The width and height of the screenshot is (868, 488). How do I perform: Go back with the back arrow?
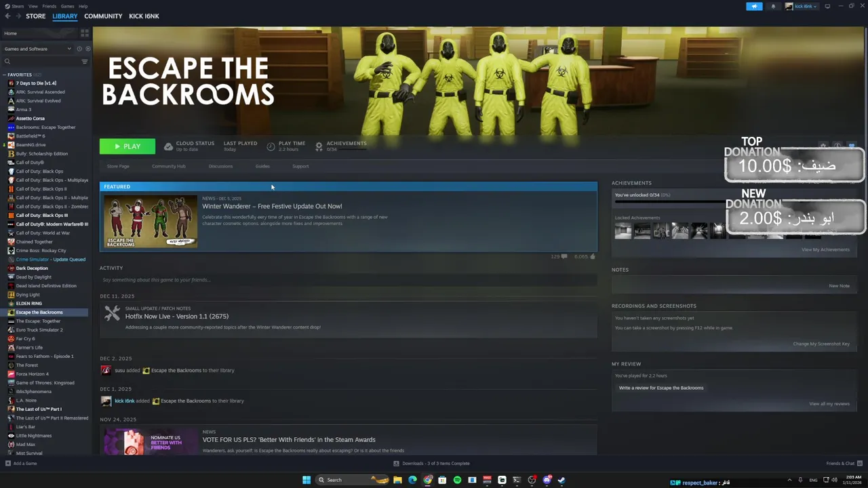(x=8, y=16)
